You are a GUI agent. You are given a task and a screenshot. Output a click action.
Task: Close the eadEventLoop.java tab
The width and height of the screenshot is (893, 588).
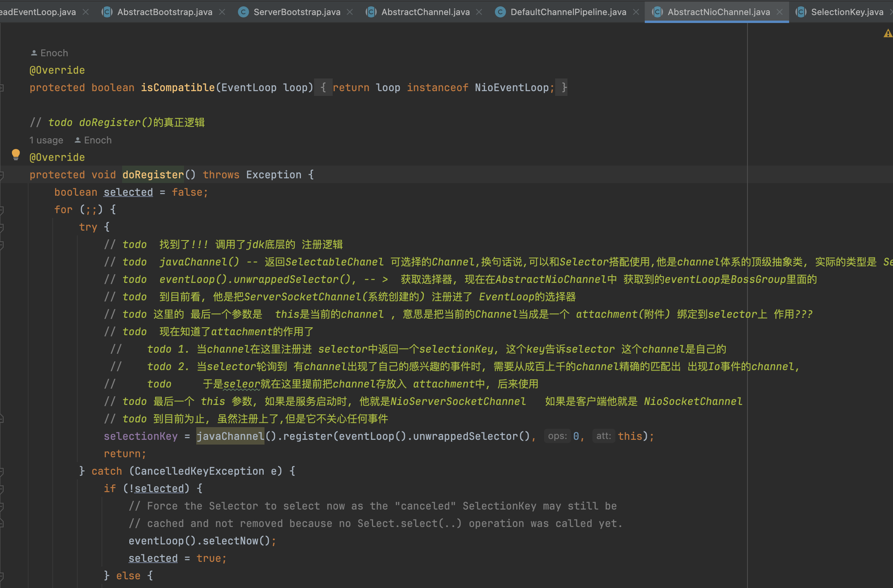(85, 12)
